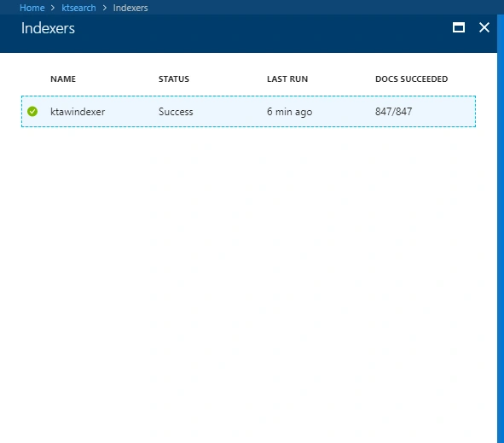Click the 847/847 docs succeeded value

tap(393, 112)
